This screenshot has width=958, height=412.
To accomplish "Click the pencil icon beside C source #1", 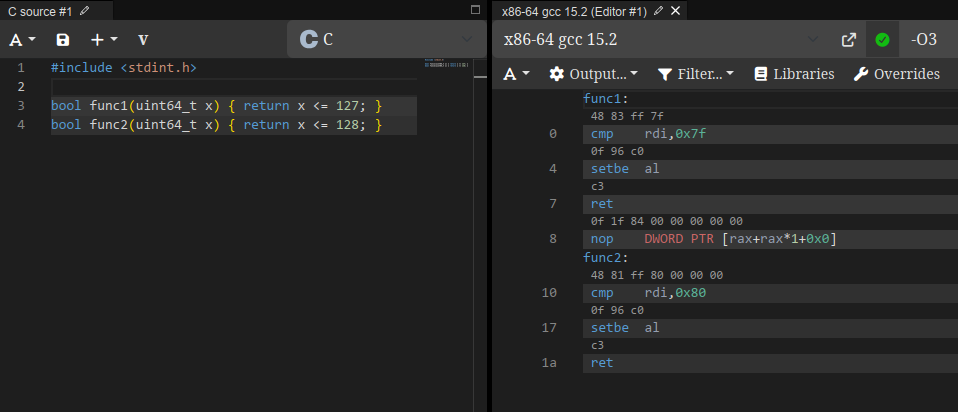I will tap(84, 11).
